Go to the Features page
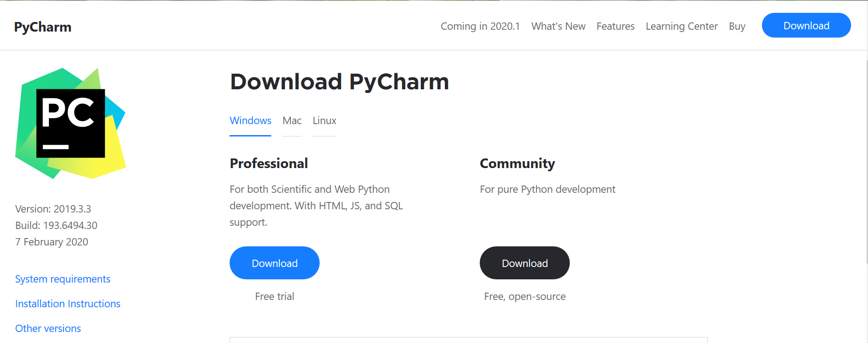The width and height of the screenshot is (868, 343). (x=616, y=26)
